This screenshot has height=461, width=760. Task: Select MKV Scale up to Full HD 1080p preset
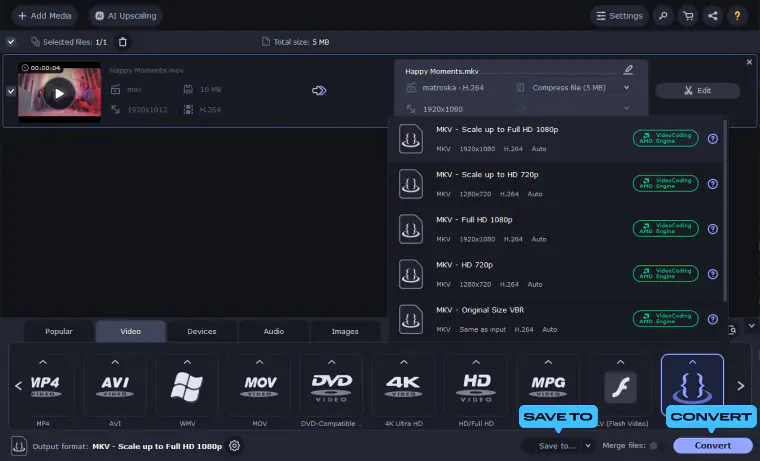557,139
